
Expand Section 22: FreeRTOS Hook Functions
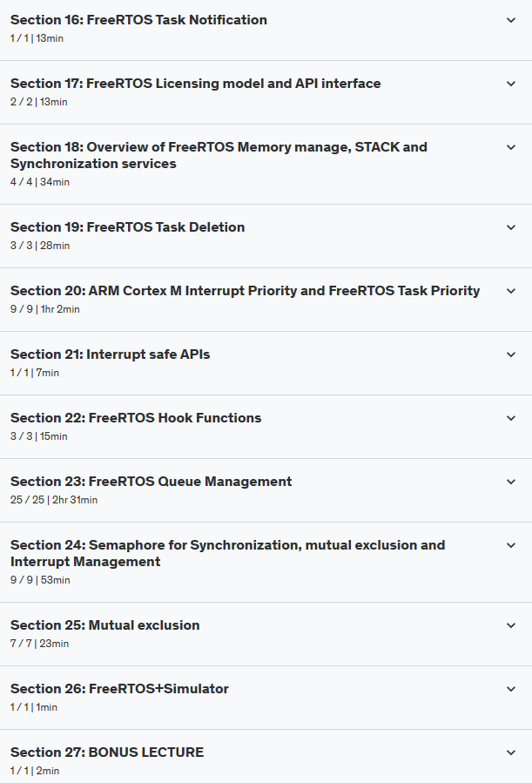(x=511, y=417)
